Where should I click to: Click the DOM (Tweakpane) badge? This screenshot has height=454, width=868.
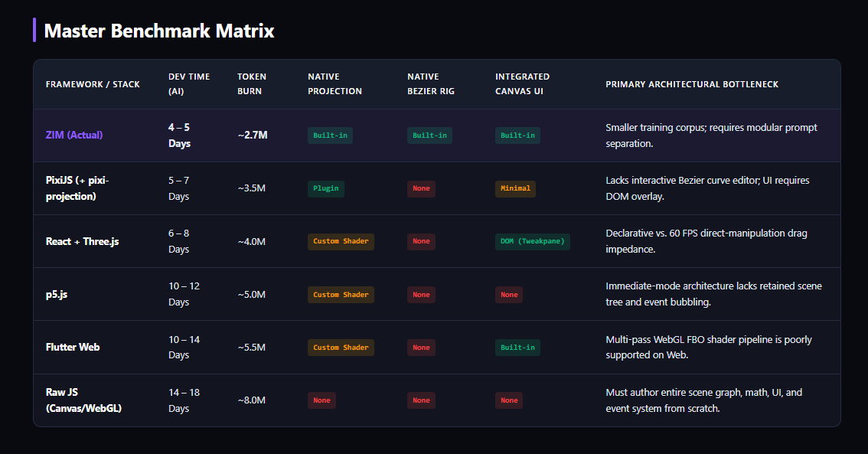(x=533, y=241)
